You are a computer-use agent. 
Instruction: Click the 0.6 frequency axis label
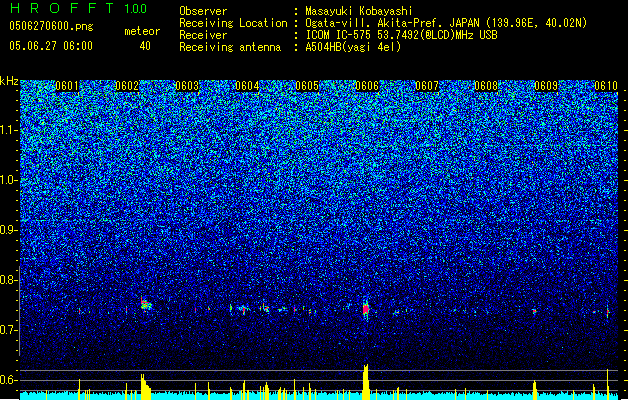9,380
